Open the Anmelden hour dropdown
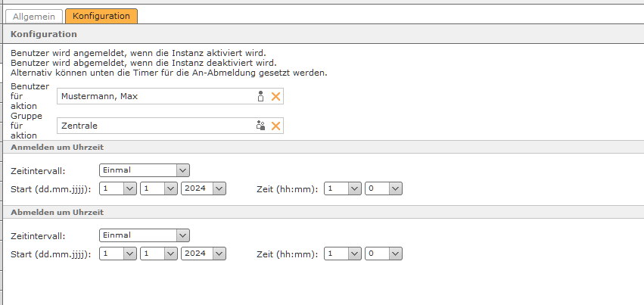644x305 pixels. [x=342, y=188]
